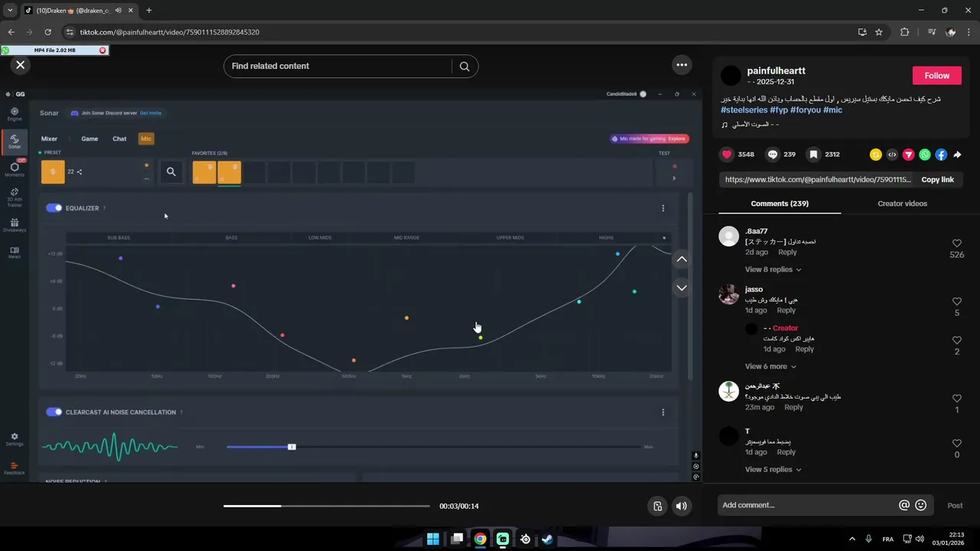Close the TikTok video viewer
This screenshot has width=980, height=551.
(21, 65)
